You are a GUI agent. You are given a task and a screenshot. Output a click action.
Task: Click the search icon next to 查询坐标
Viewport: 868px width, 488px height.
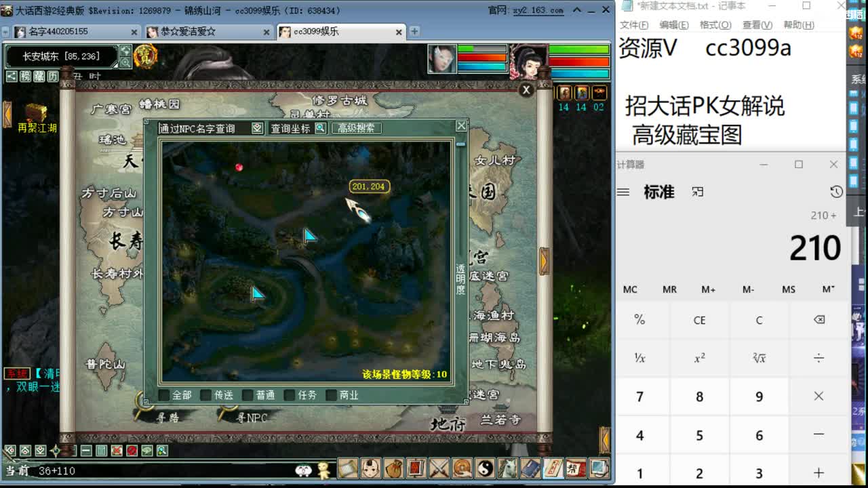pyautogui.click(x=321, y=128)
